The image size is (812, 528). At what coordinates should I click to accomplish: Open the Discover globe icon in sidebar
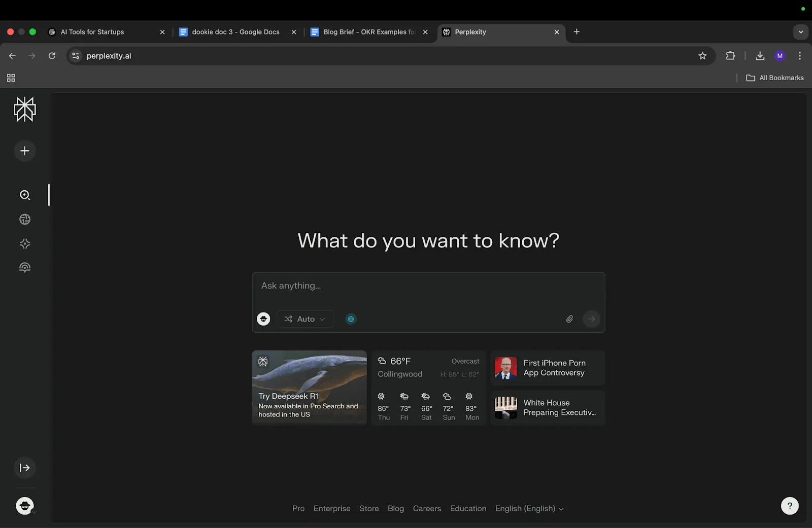[x=25, y=219]
